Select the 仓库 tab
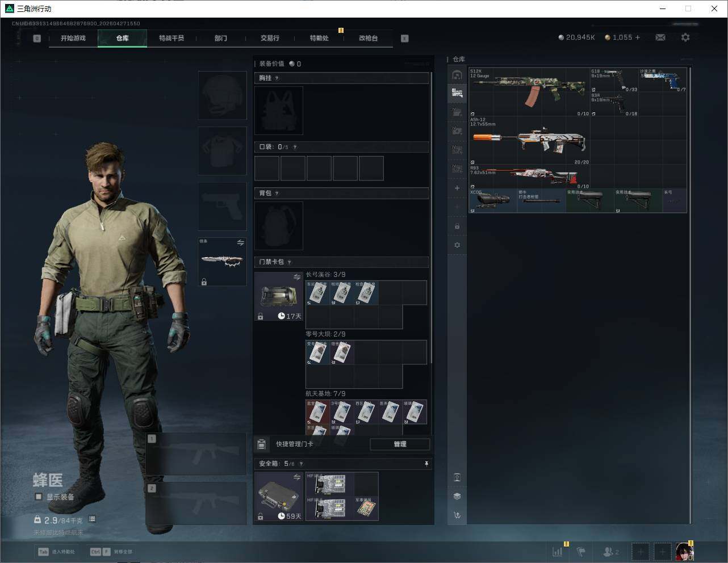Viewport: 728px width, 563px height. point(123,38)
